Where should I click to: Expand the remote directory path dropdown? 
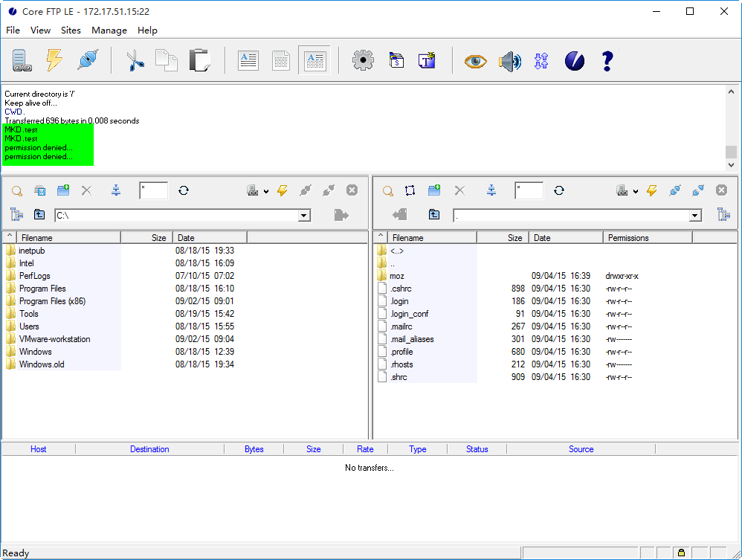click(x=695, y=216)
